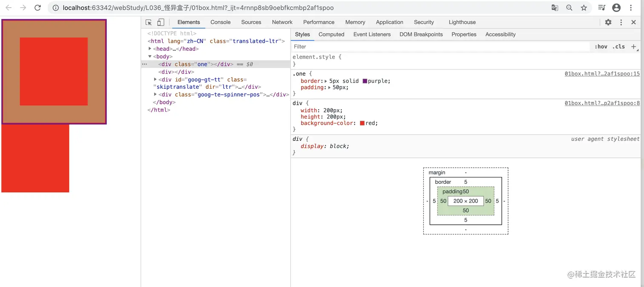
Task: Click the padding region label in box model
Action: pos(453,191)
